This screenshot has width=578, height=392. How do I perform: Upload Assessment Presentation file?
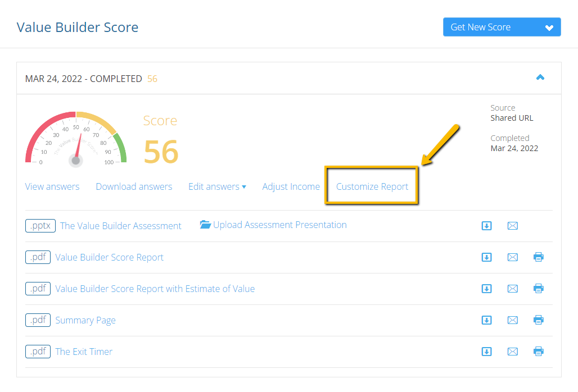coord(273,225)
